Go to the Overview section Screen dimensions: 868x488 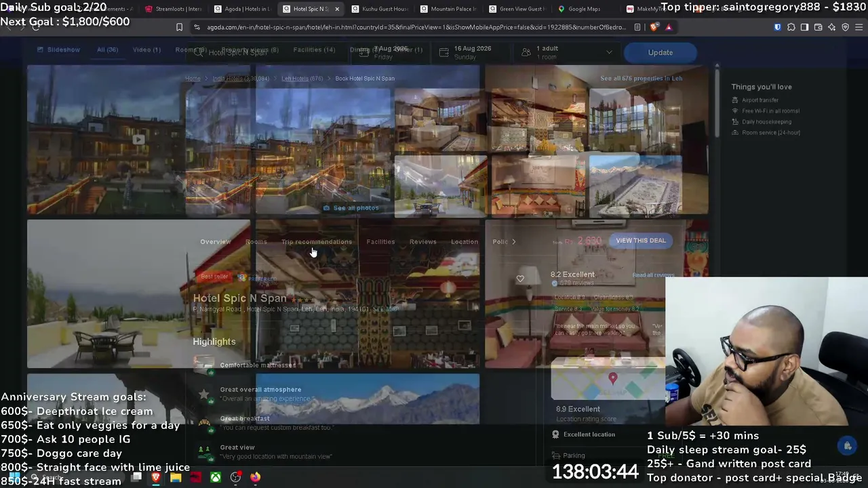click(216, 241)
